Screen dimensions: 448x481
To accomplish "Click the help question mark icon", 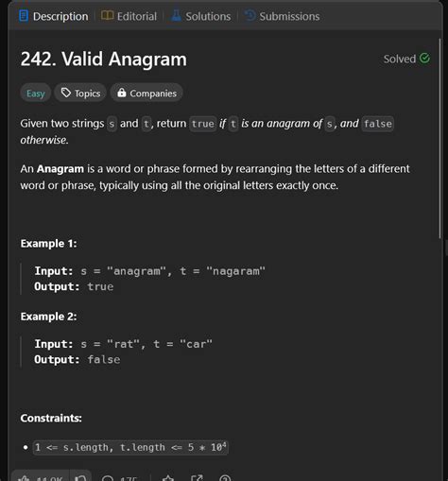I will coord(225,478).
